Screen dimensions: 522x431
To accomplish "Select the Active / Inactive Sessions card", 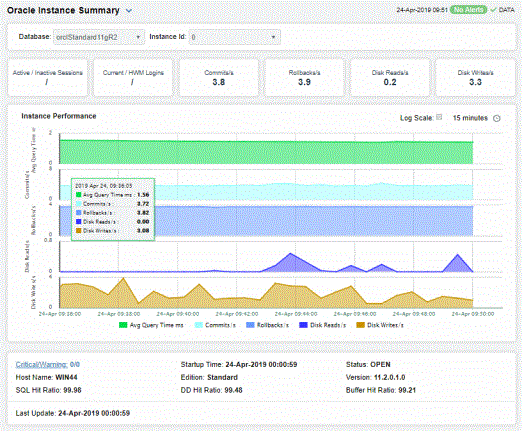I will click(48, 78).
